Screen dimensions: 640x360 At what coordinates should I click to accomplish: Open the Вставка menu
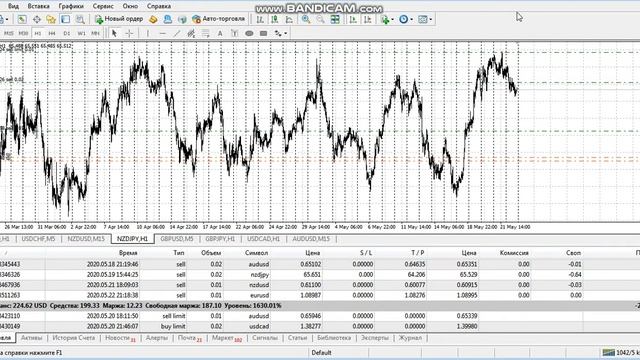point(38,6)
